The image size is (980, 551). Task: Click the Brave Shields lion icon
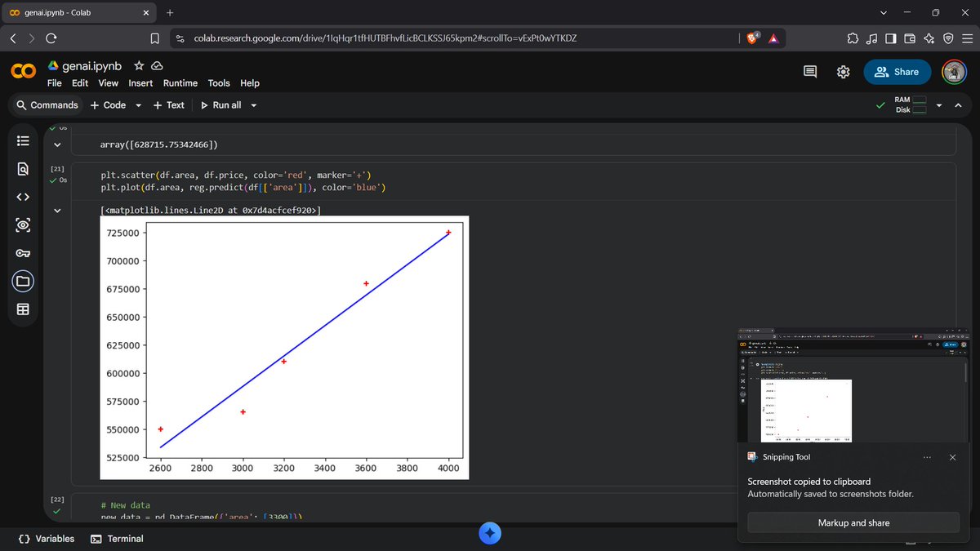point(753,38)
